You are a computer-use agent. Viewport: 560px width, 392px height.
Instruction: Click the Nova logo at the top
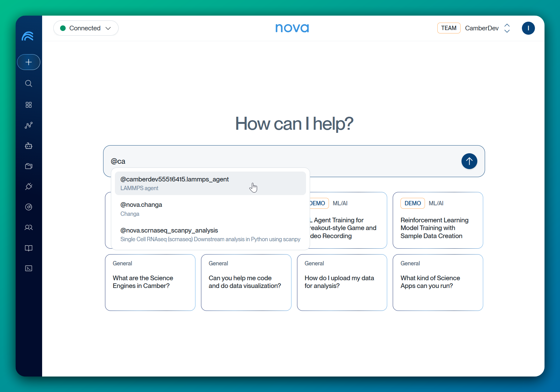click(x=292, y=28)
